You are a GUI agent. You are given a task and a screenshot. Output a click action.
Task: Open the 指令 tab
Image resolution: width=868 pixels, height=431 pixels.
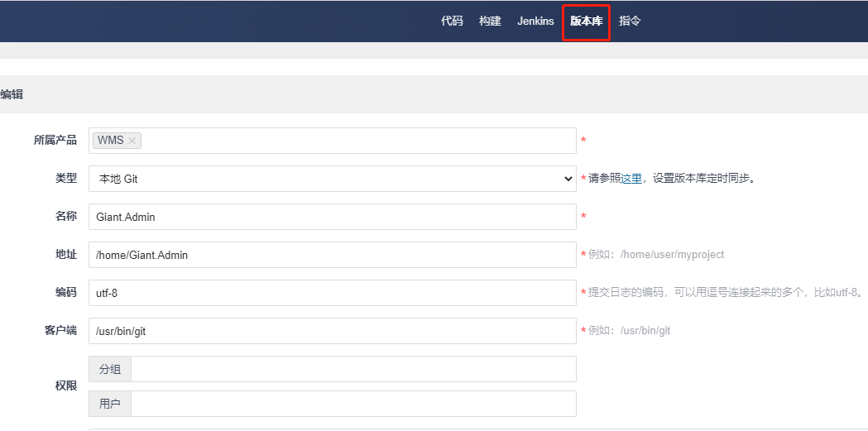[x=630, y=22]
